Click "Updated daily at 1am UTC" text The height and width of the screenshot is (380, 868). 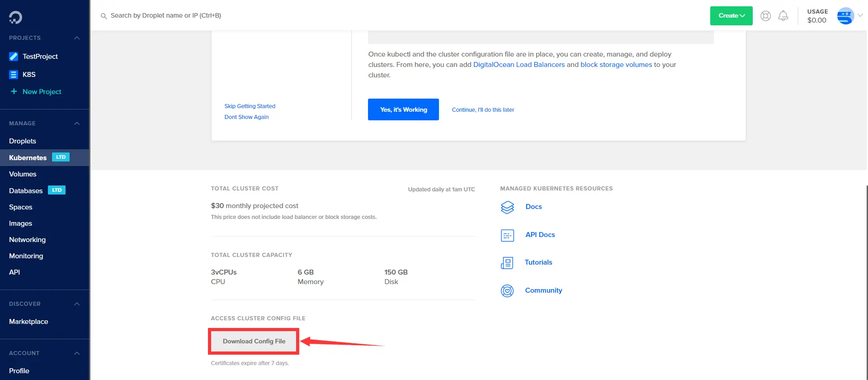tap(441, 190)
